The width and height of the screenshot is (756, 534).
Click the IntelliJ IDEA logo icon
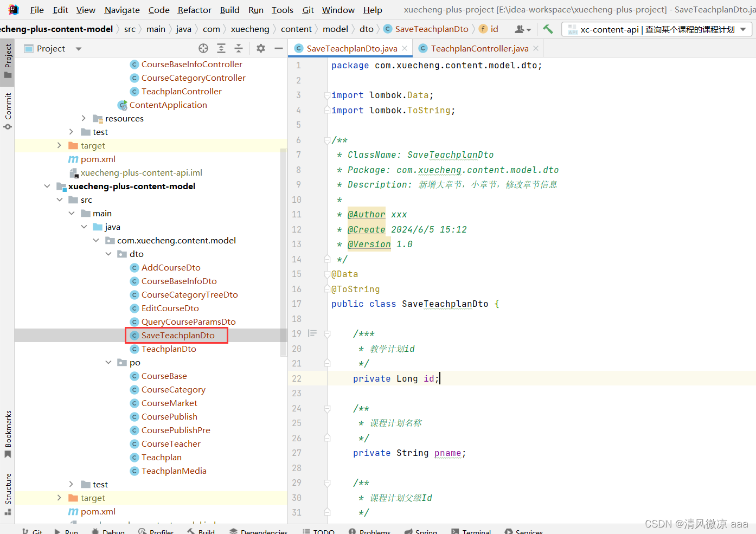point(14,9)
